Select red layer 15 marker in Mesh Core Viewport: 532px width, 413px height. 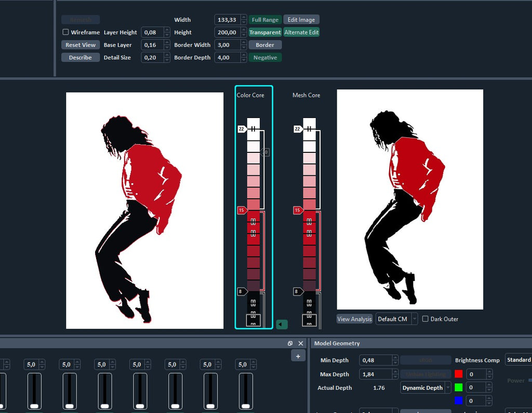click(298, 210)
